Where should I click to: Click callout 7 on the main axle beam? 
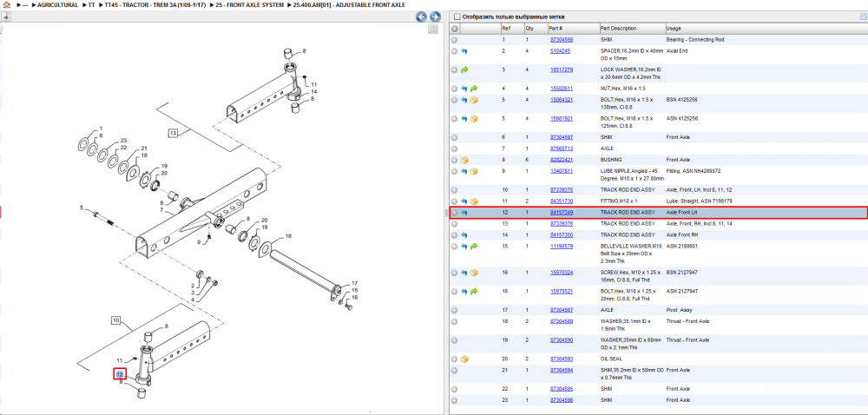(x=161, y=210)
